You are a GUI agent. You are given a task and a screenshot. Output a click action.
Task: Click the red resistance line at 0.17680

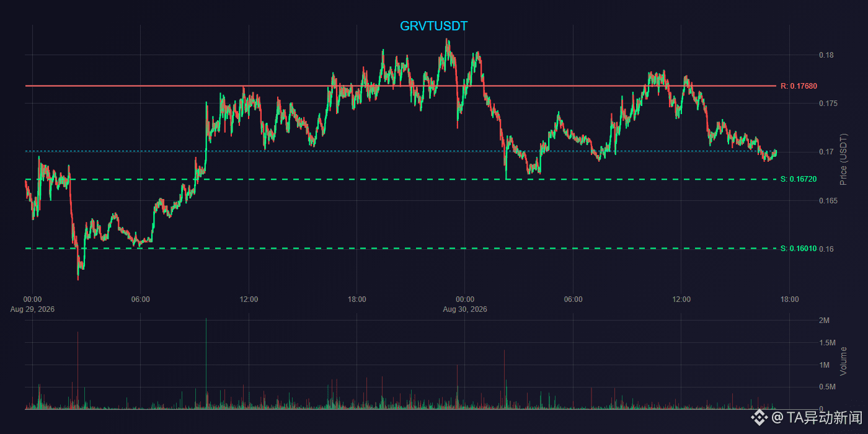(x=401, y=86)
